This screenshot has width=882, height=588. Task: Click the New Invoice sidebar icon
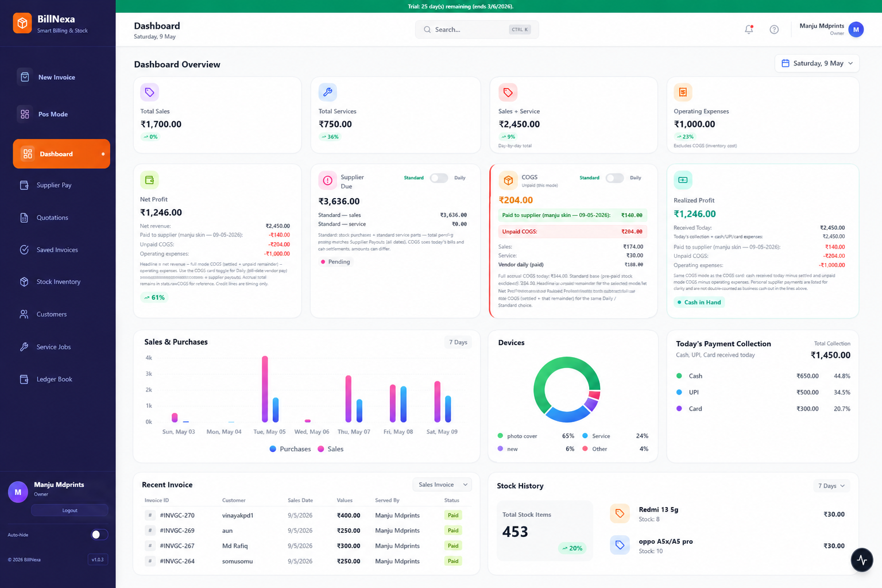point(25,77)
